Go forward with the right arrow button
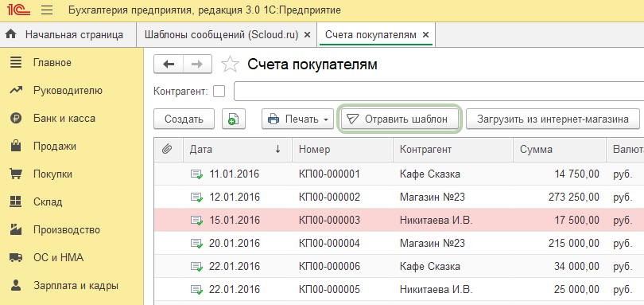The height and width of the screenshot is (305, 644). (x=197, y=64)
